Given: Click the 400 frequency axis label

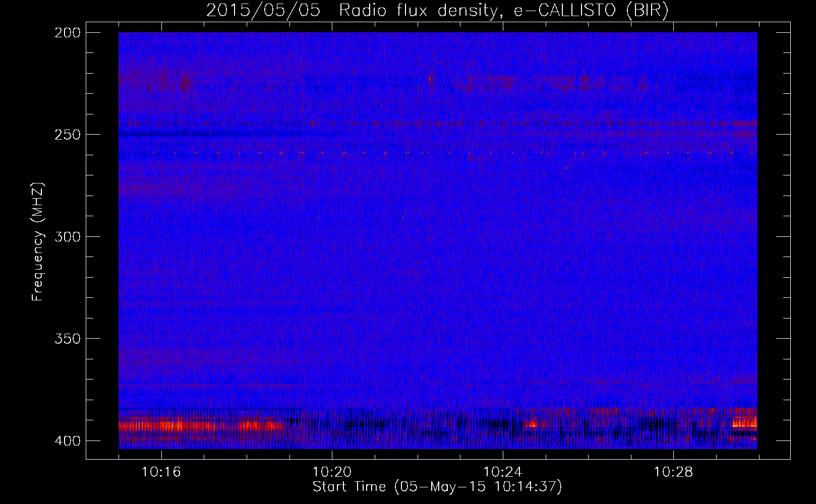Looking at the screenshot, I should pyautogui.click(x=68, y=441).
